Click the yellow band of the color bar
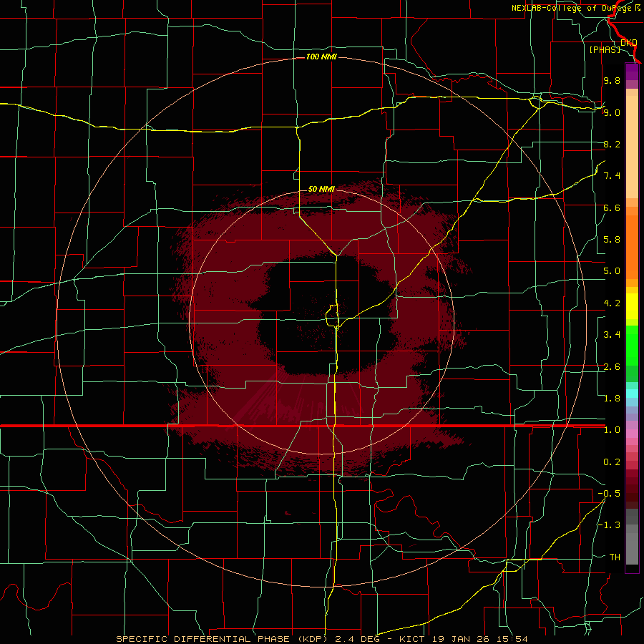644x644 pixels. pyautogui.click(x=632, y=306)
